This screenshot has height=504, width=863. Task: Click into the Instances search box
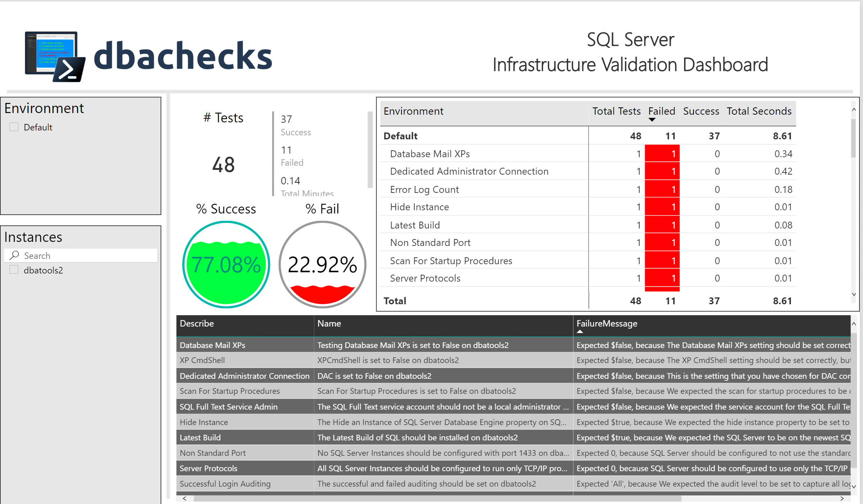tap(81, 255)
